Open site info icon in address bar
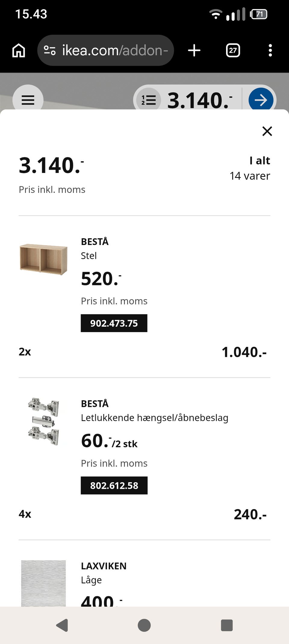The image size is (289, 644). (50, 50)
